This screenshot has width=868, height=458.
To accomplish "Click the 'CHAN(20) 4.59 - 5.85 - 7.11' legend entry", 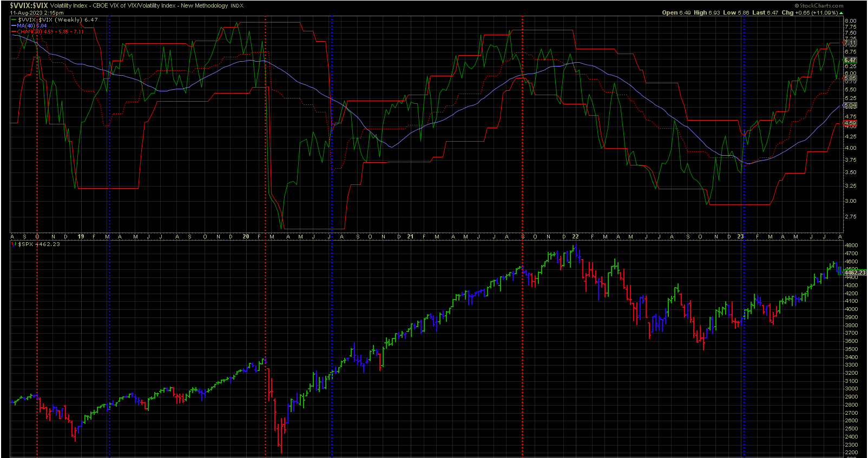I will pos(50,31).
